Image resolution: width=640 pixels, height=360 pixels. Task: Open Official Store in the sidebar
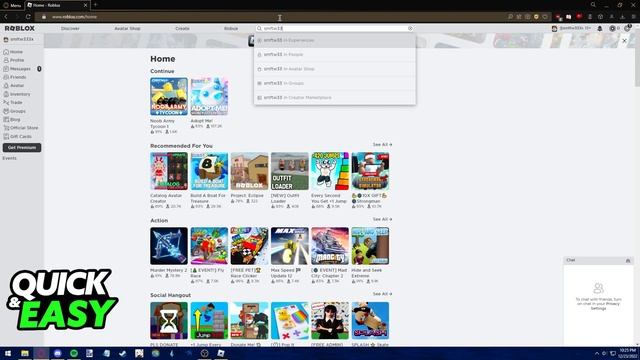pyautogui.click(x=21, y=128)
